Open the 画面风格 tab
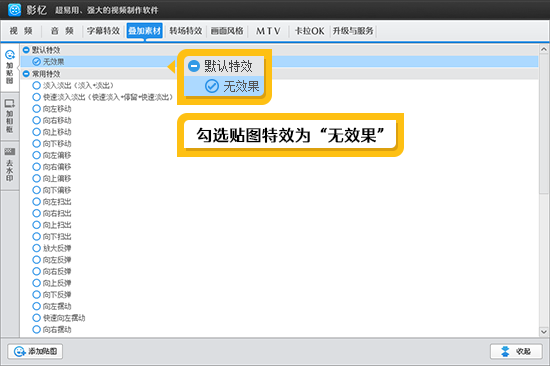550x366 pixels. coord(227,31)
